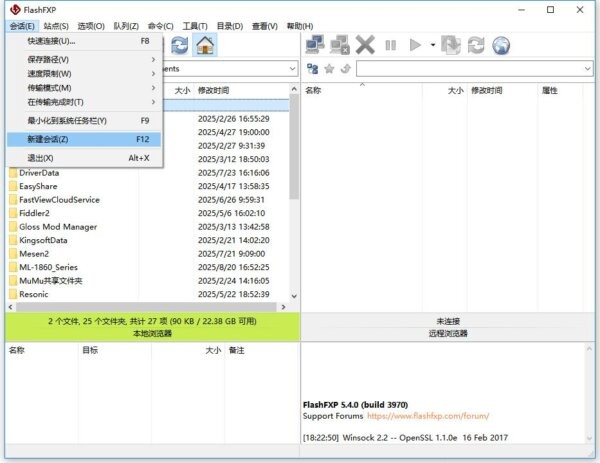Select 新建会话(Z) menu entry

pos(83,139)
